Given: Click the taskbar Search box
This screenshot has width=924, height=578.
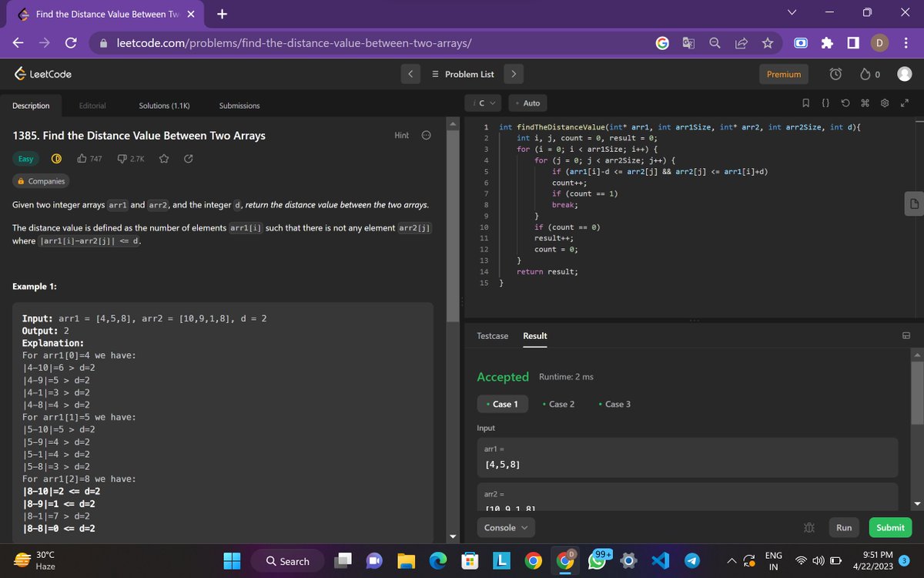Looking at the screenshot, I should [287, 561].
